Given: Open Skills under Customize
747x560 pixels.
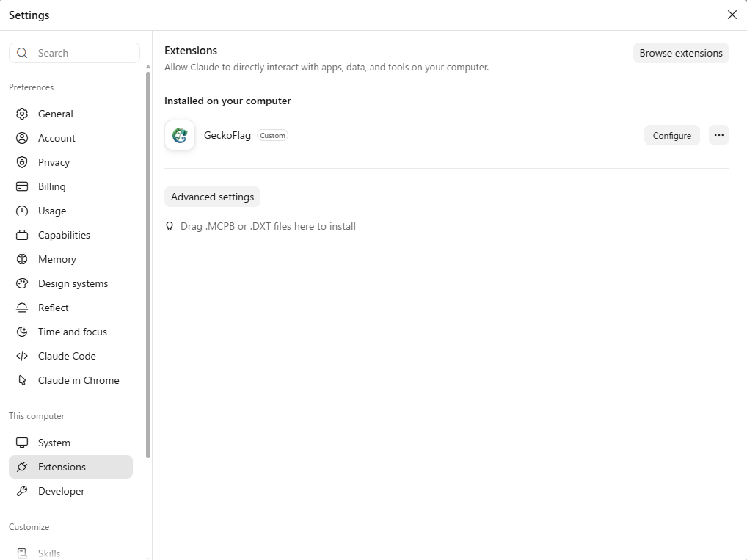Looking at the screenshot, I should click(70, 553).
